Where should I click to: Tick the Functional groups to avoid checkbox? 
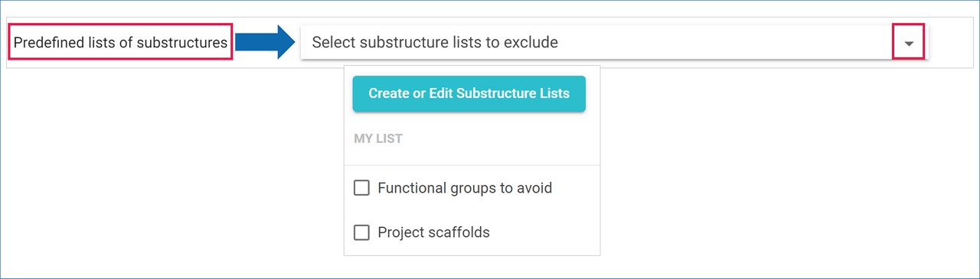pos(361,188)
